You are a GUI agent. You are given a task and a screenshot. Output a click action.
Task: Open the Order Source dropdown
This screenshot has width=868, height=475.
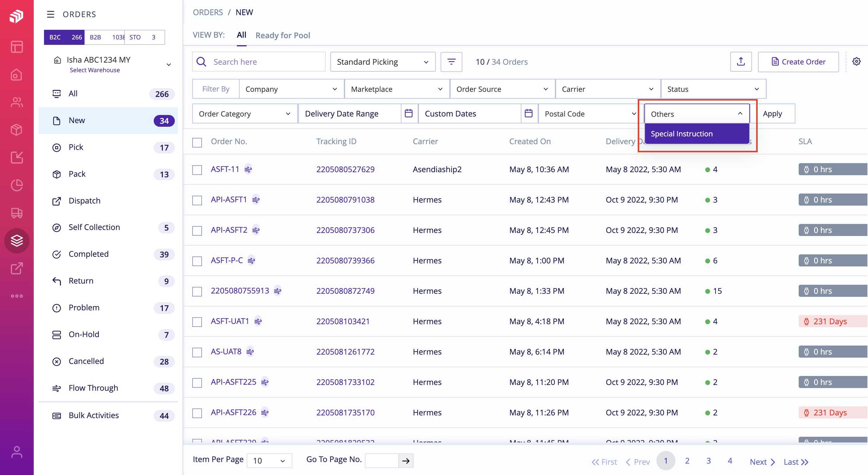[502, 89]
